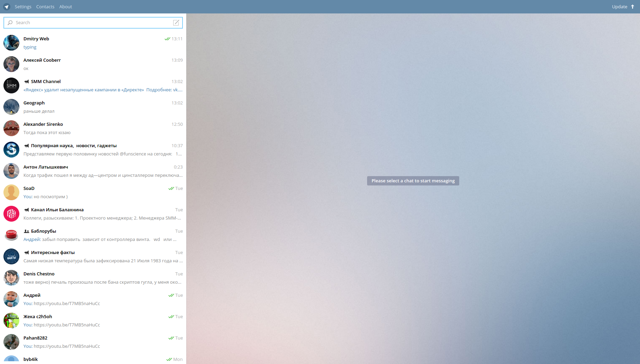640x364 pixels.
Task: Click Pahan8282 youtu.be link preview
Action: tap(67, 346)
